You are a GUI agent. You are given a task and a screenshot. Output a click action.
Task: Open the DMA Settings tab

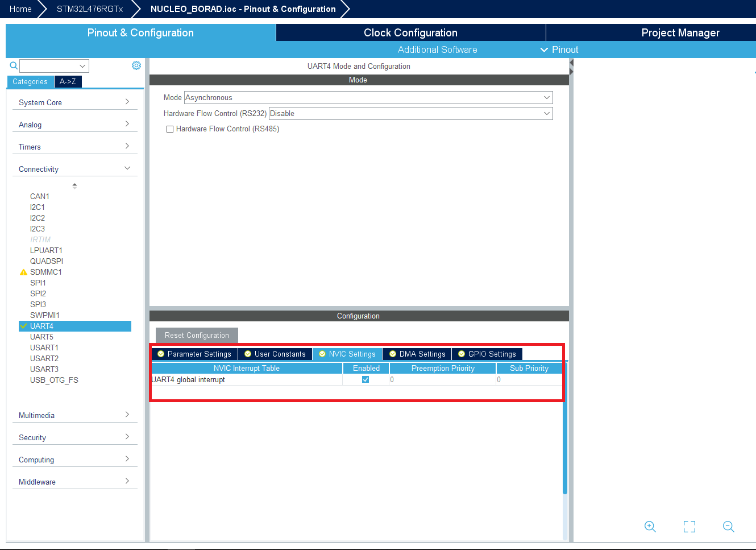tap(417, 354)
